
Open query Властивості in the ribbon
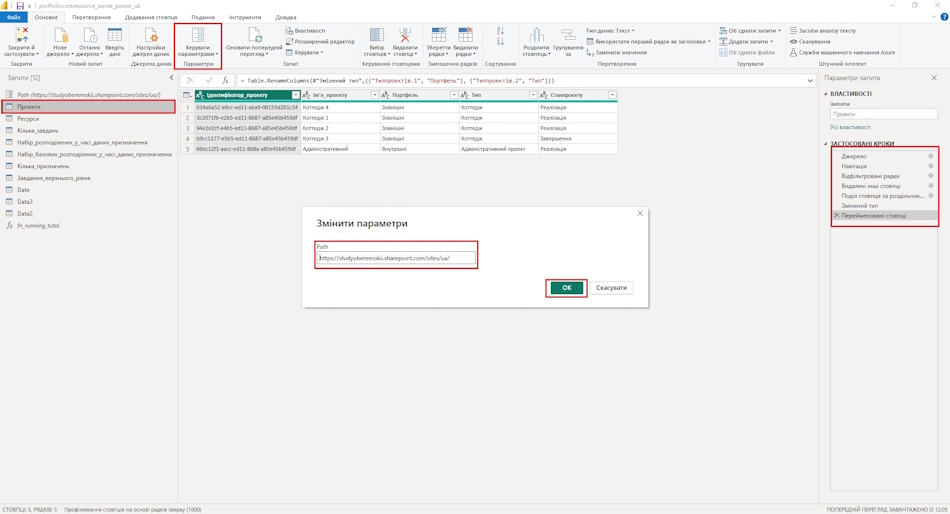(x=305, y=30)
